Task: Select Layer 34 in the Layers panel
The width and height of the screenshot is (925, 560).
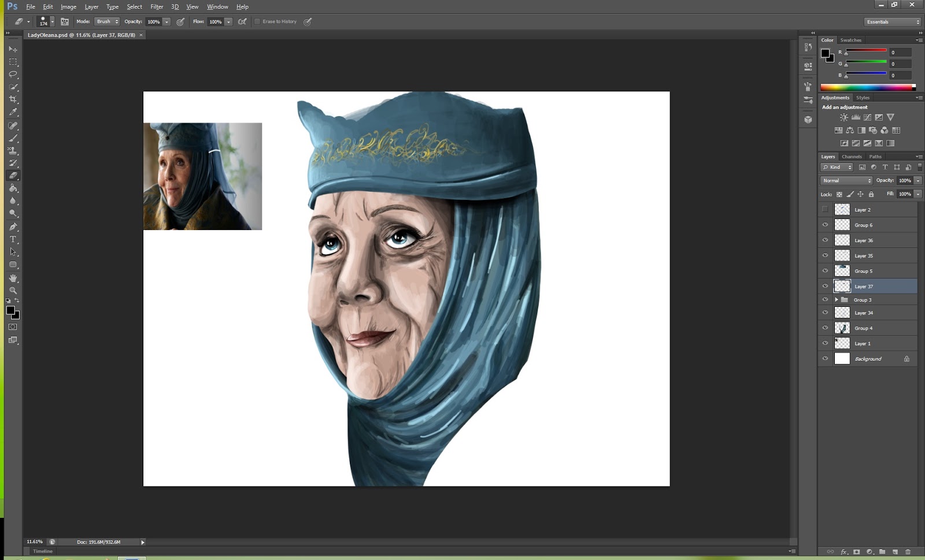Action: [x=864, y=312]
